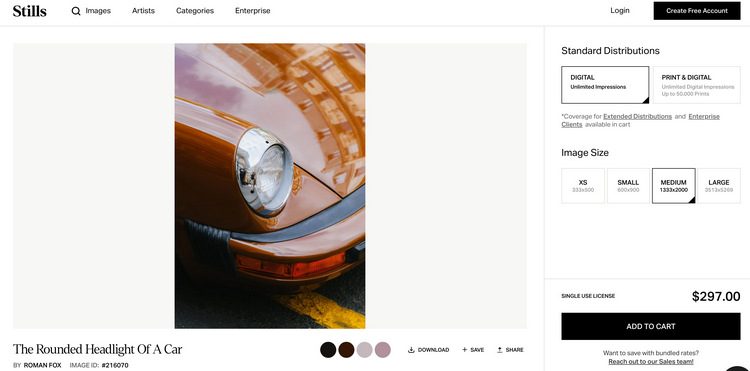Image resolution: width=750 pixels, height=371 pixels.
Task: Click the download arrow icon
Action: 411,350
